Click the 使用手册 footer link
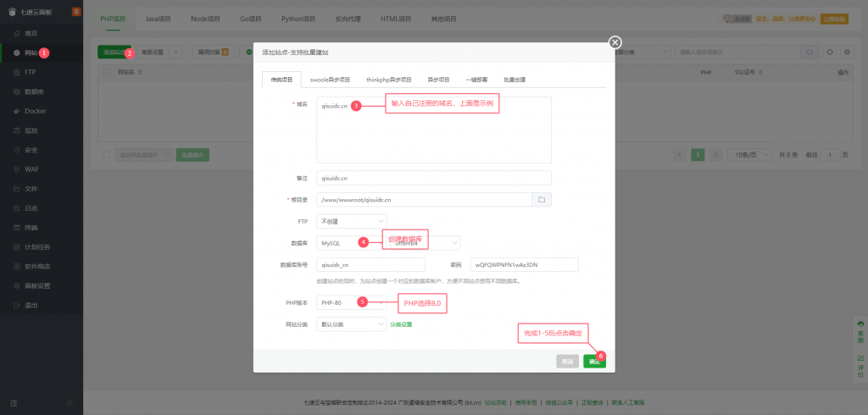This screenshot has height=415, width=868. [526, 403]
